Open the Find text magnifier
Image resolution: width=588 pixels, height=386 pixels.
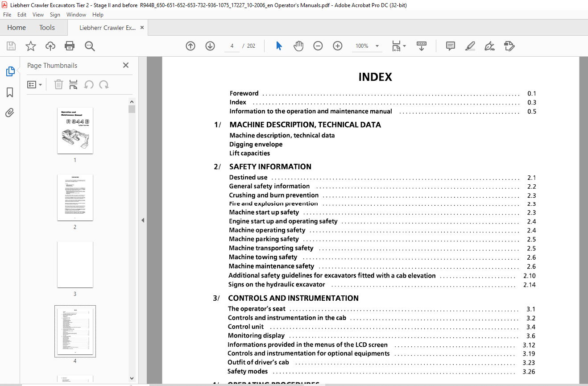(90, 46)
